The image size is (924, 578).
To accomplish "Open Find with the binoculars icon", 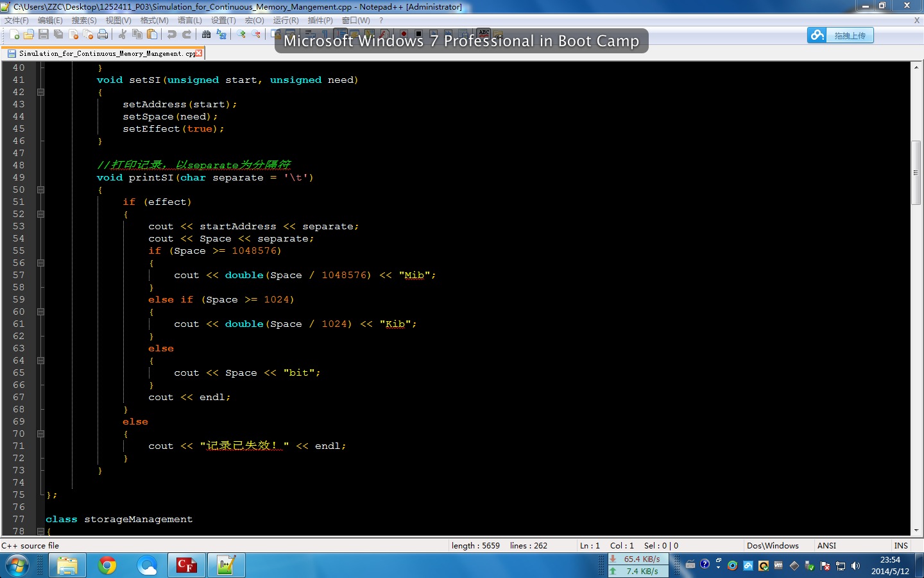I will coord(206,34).
